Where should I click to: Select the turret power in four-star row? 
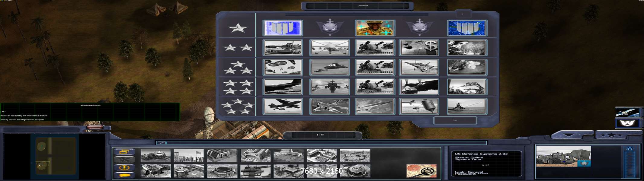click(x=375, y=87)
